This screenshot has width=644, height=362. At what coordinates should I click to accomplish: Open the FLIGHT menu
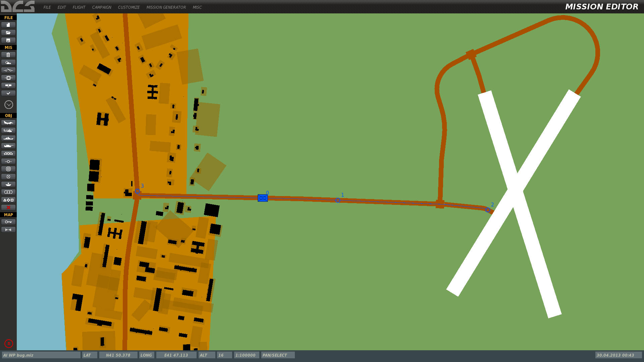(x=79, y=7)
